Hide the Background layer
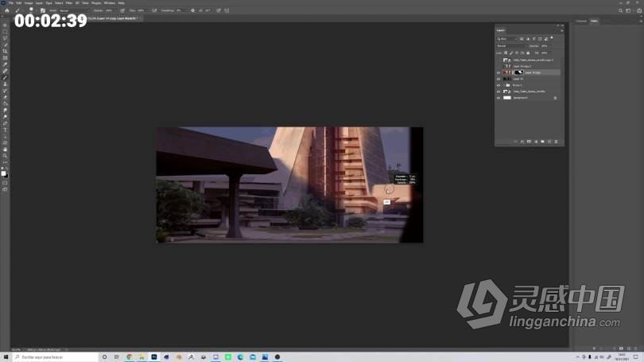Screen dimensions: 644x362 click(499, 98)
